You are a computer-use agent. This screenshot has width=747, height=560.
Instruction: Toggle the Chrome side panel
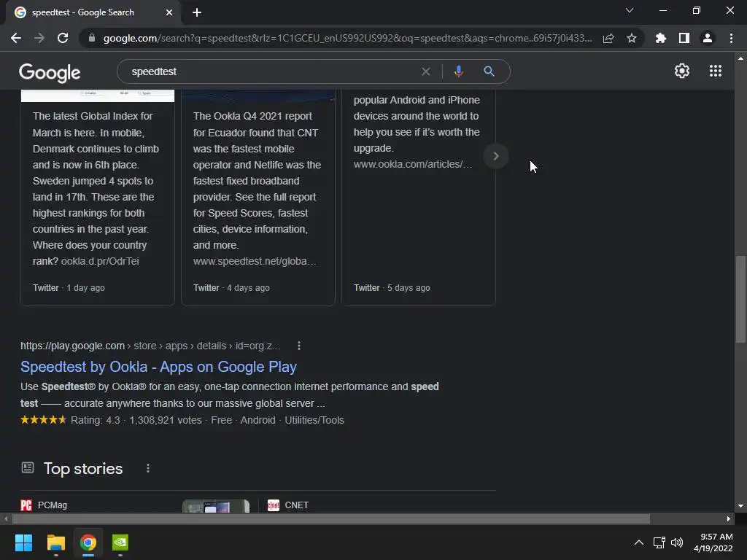[x=684, y=38]
